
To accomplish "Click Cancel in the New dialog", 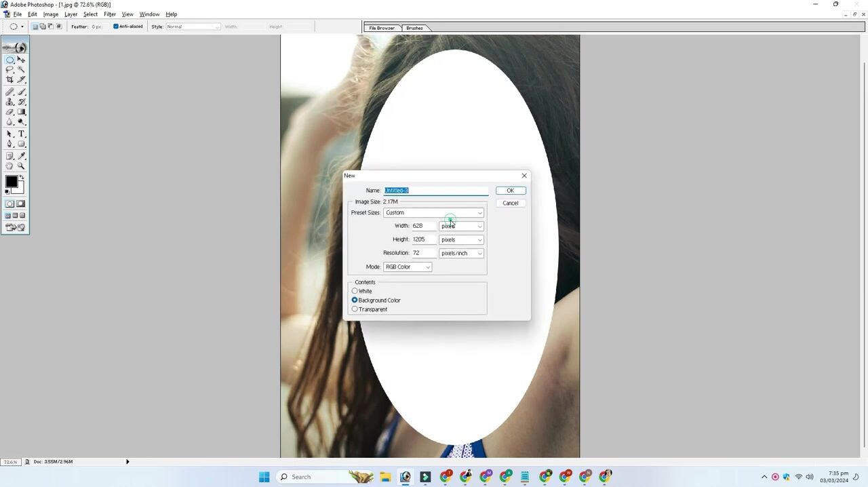I will click(510, 203).
